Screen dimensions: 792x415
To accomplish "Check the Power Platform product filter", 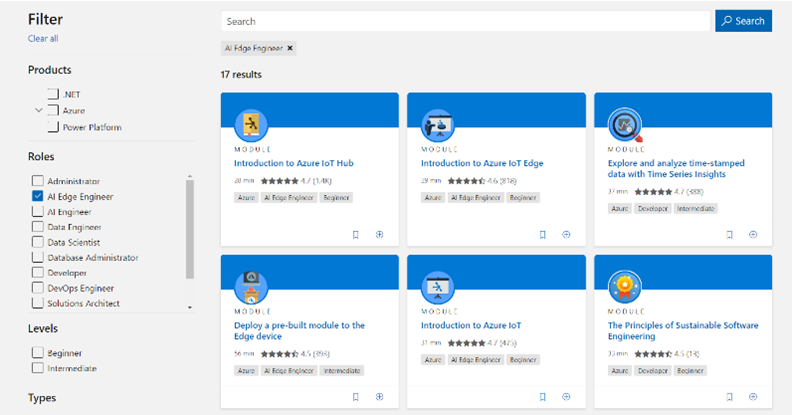I will click(x=53, y=127).
